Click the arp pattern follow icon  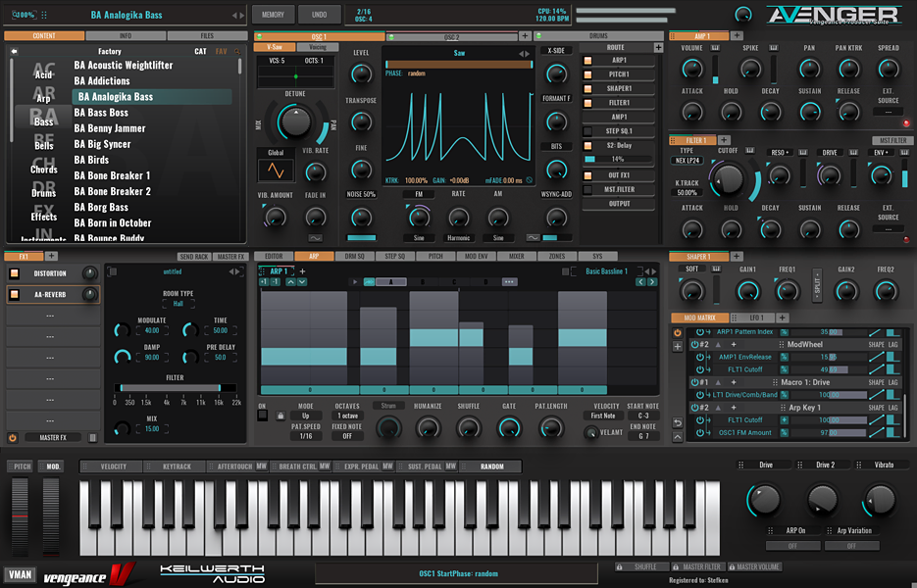click(369, 281)
